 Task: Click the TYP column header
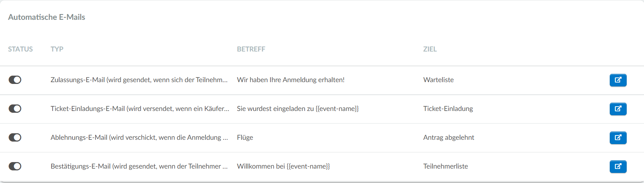(x=57, y=49)
